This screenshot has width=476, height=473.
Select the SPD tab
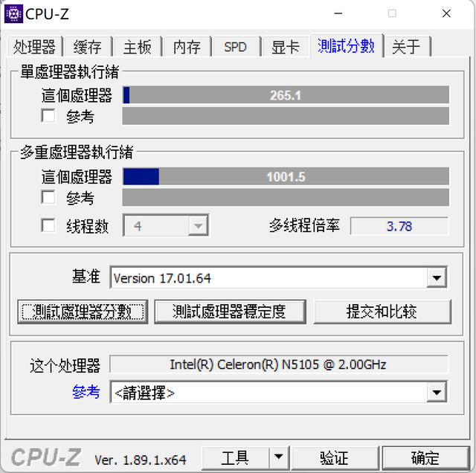(236, 47)
